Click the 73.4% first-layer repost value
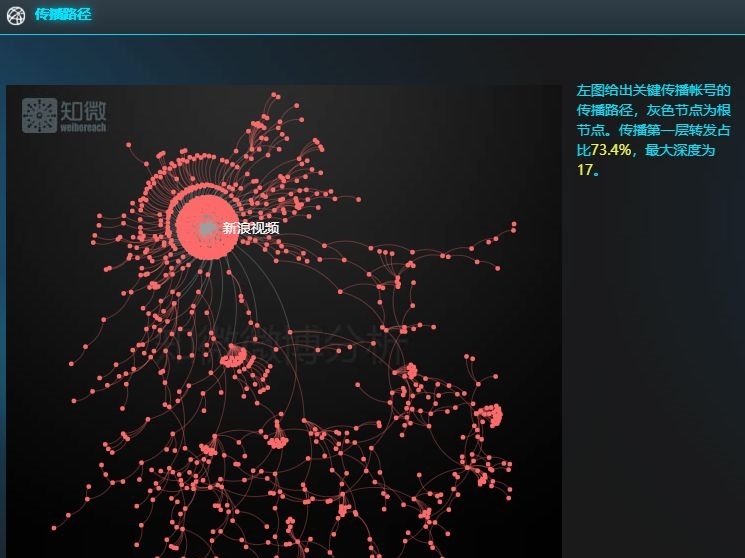Screen dimensions: 745x558 (x=610, y=150)
